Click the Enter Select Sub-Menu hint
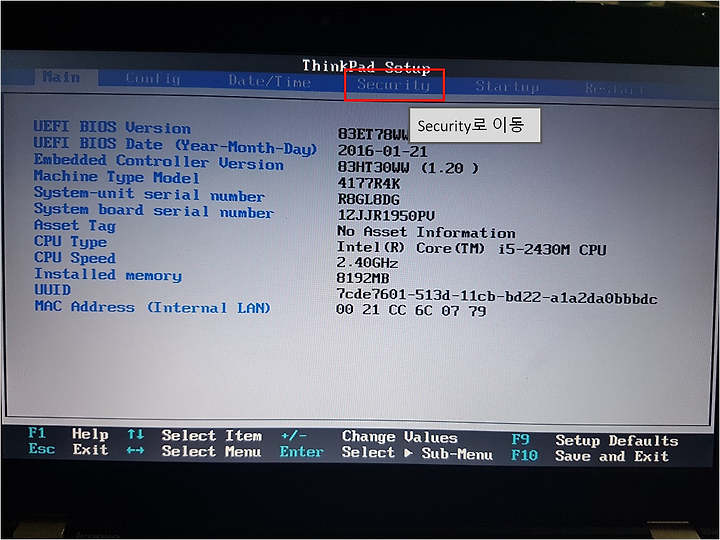 coord(386,453)
